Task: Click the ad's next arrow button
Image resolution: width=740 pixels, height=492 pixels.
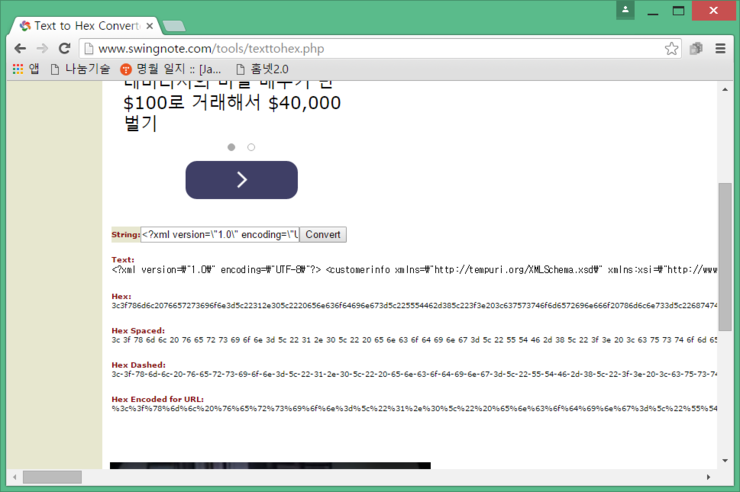Action: [241, 180]
